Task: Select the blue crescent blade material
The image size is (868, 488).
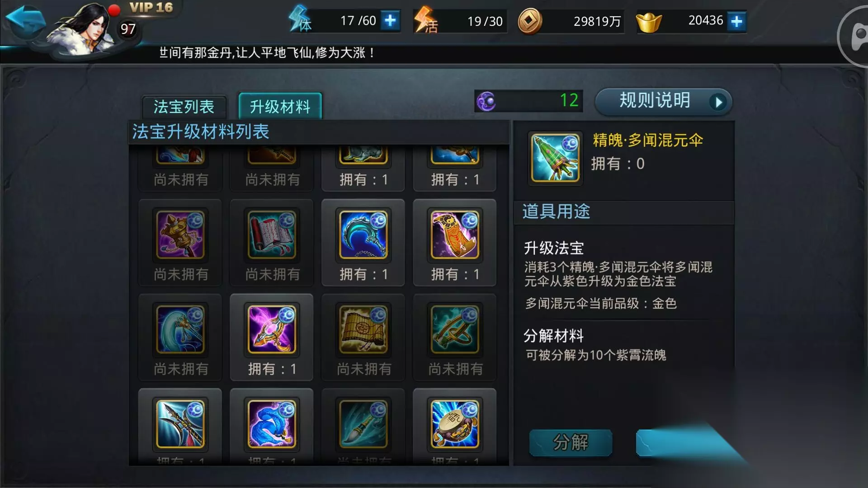Action: tap(363, 235)
